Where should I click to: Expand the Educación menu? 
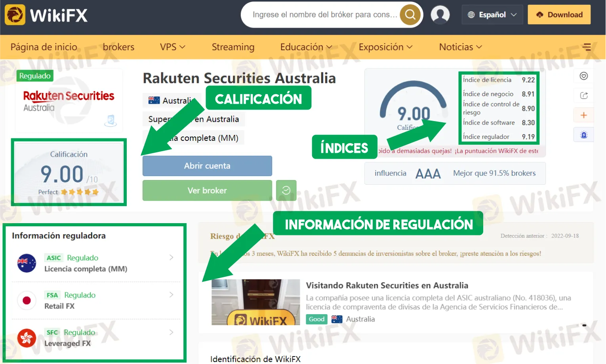tap(306, 47)
